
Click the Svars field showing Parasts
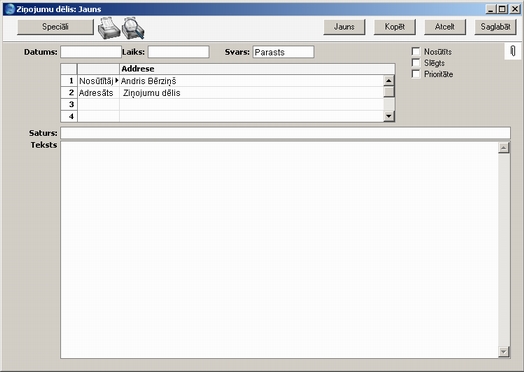283,52
